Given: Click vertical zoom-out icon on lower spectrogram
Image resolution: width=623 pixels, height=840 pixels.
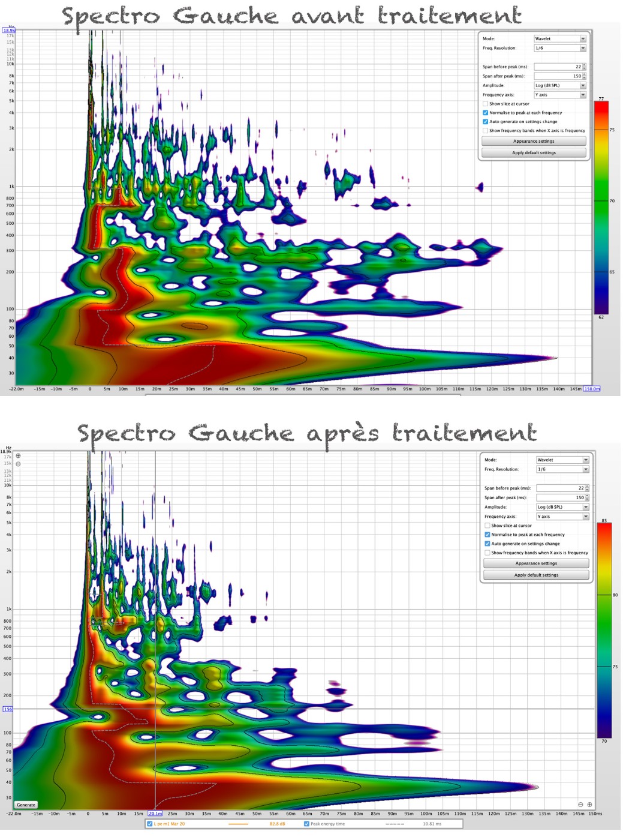Looking at the screenshot, I should (x=18, y=464).
